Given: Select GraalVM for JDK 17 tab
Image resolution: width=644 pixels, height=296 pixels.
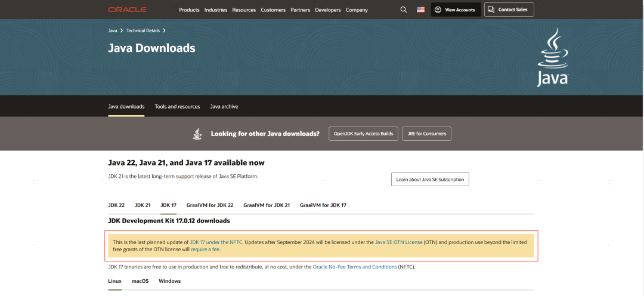Looking at the screenshot, I should 323,205.
